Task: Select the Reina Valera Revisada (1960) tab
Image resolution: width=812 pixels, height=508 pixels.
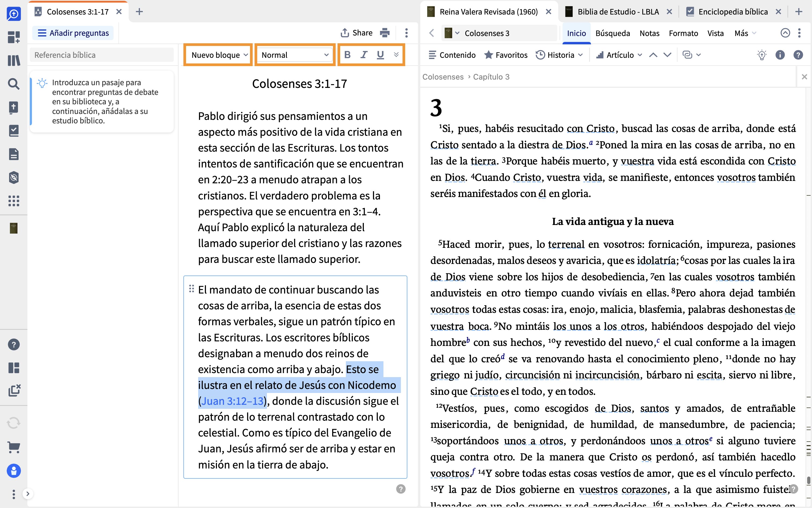Action: click(x=488, y=12)
